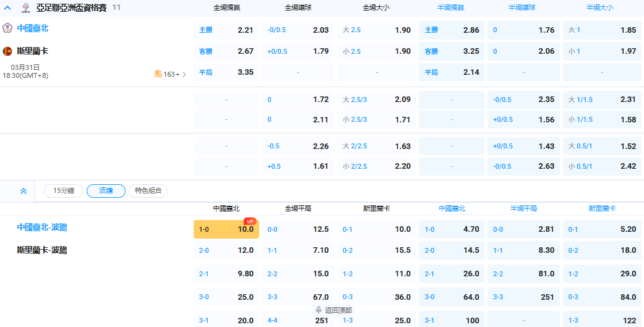Click the red UP badge on 1-0
This screenshot has height=327, width=644.
[x=250, y=221]
